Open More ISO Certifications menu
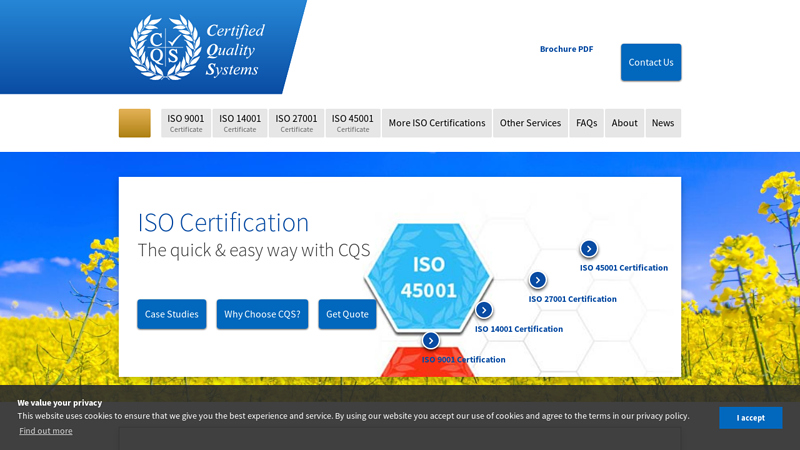Image resolution: width=800 pixels, height=450 pixels. (437, 123)
